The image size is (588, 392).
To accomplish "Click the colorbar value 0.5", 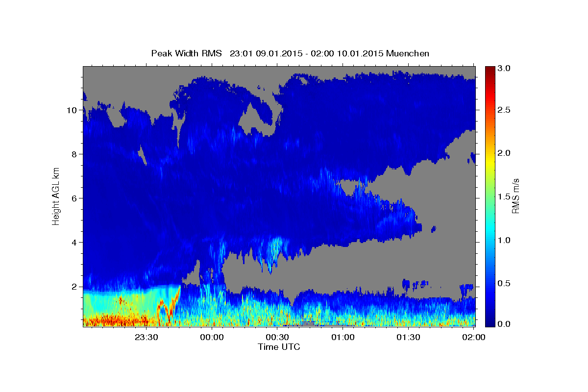I will pos(504,283).
